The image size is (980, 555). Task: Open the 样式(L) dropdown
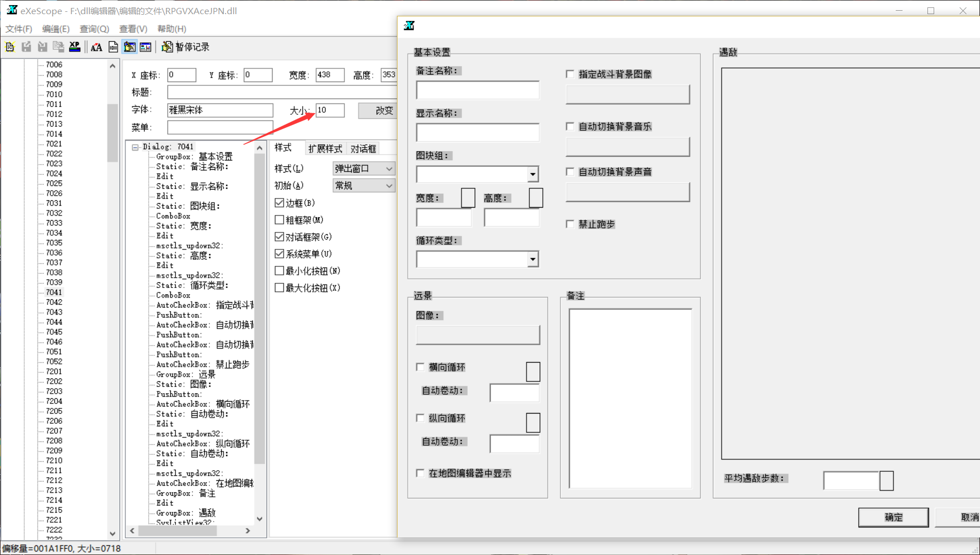coord(364,169)
